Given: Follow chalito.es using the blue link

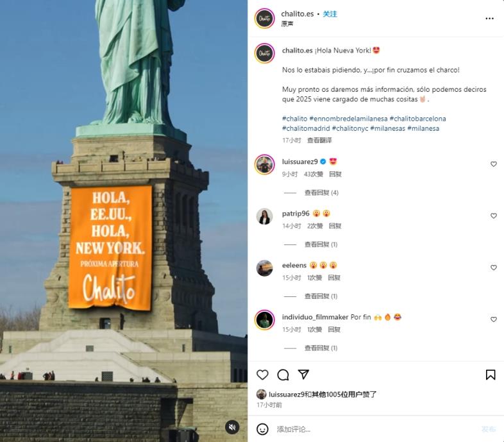Looking at the screenshot, I should click(330, 14).
